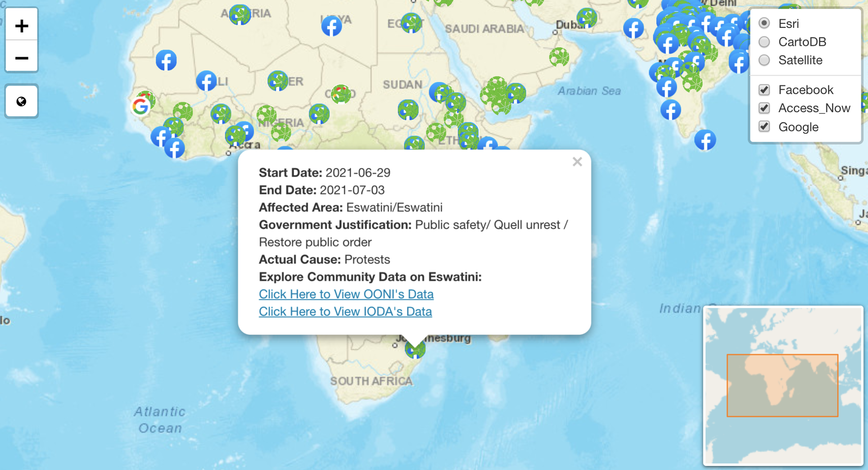
Task: Click the Access Now marker in southern Nigeria
Action: (281, 132)
